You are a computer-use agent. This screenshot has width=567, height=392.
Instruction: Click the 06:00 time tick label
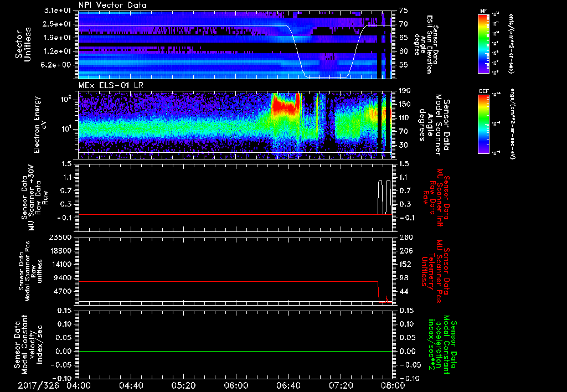(236, 385)
